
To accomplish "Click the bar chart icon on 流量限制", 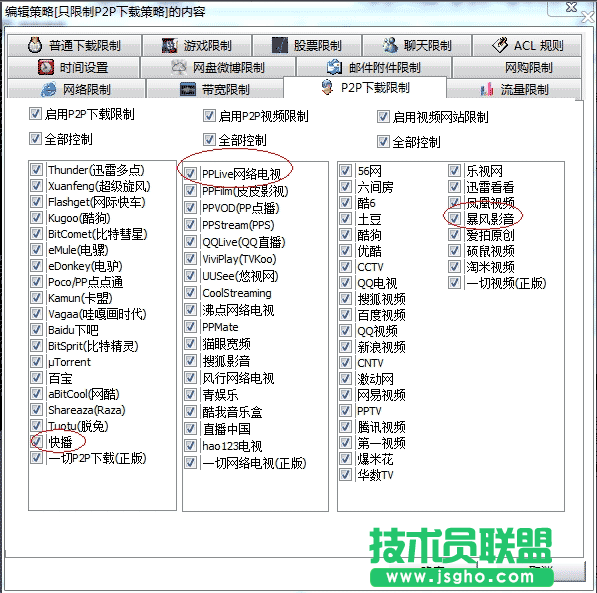I will (487, 90).
